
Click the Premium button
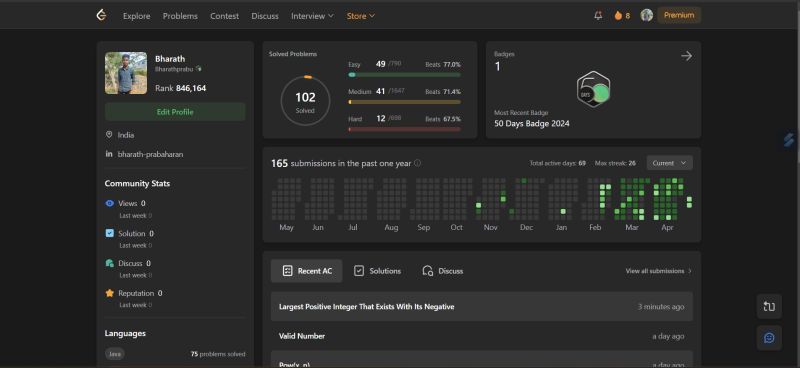pyautogui.click(x=679, y=15)
